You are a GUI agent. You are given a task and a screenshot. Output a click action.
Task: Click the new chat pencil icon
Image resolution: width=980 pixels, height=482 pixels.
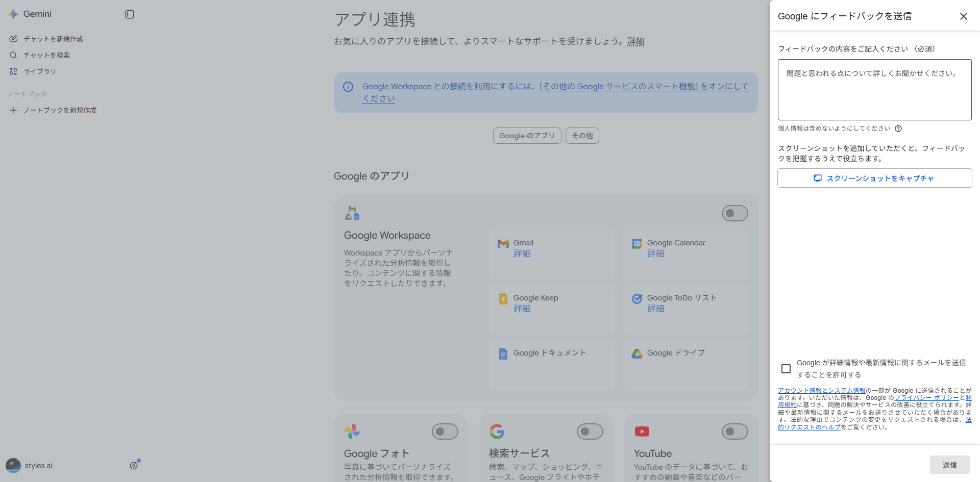13,39
